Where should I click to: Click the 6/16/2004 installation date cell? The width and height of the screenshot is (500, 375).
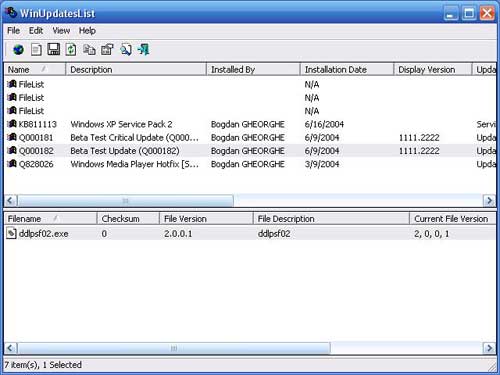pyautogui.click(x=324, y=124)
